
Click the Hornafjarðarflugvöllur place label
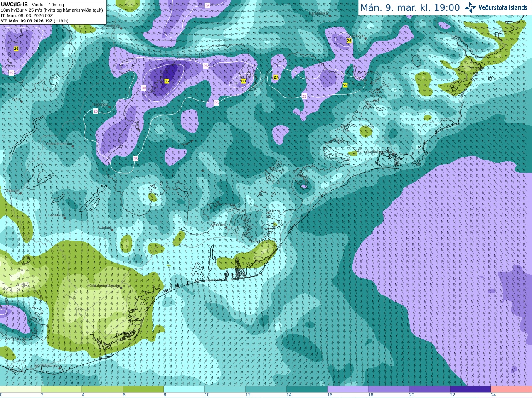click(x=374, y=152)
